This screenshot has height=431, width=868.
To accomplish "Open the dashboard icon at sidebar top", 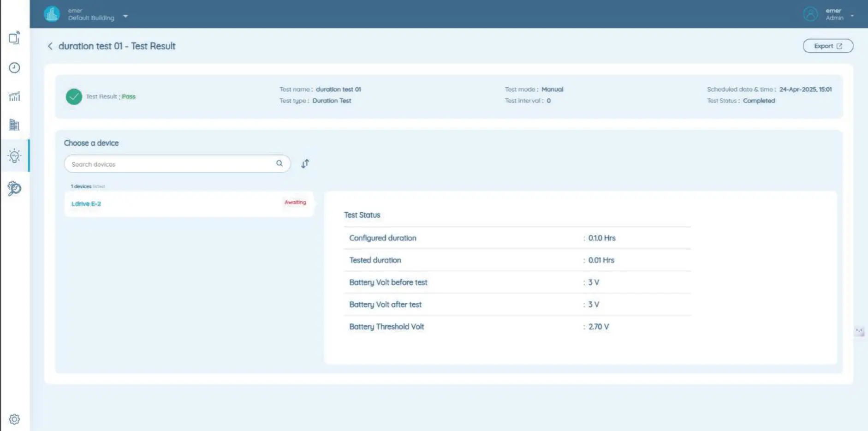I will point(14,38).
